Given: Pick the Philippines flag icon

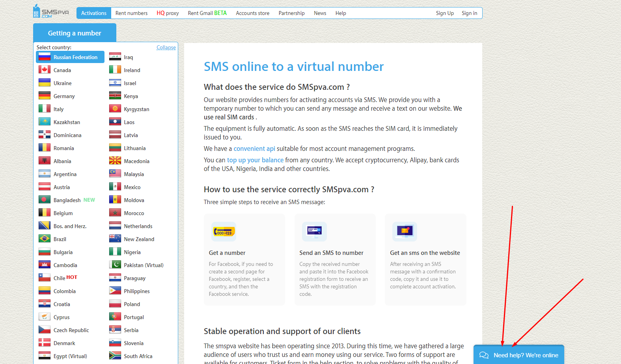Looking at the screenshot, I should coord(115,291).
